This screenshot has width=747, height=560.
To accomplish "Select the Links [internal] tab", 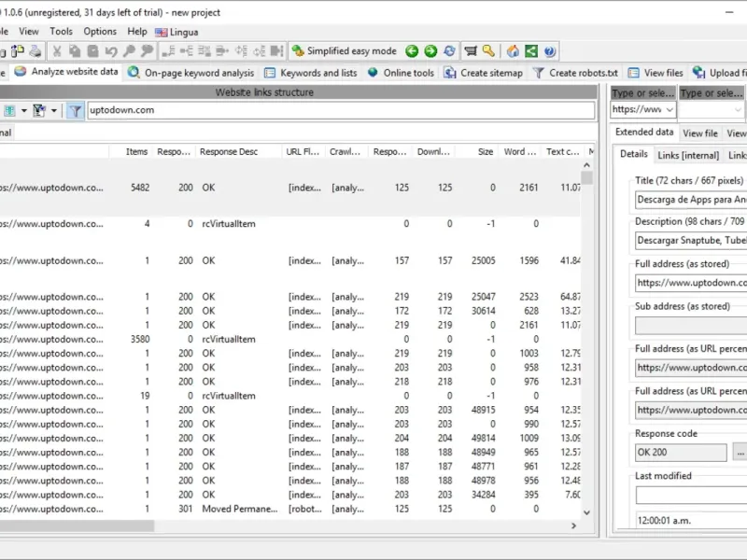I will 688,155.
